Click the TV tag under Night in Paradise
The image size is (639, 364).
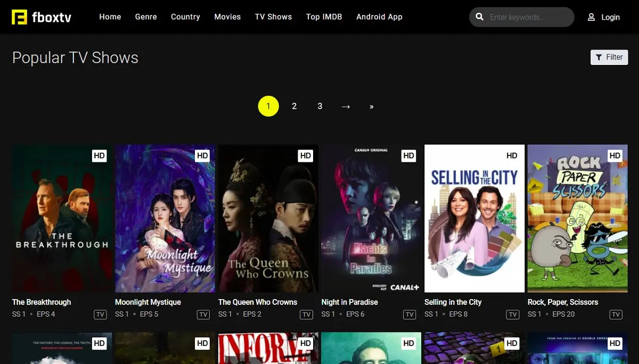409,315
